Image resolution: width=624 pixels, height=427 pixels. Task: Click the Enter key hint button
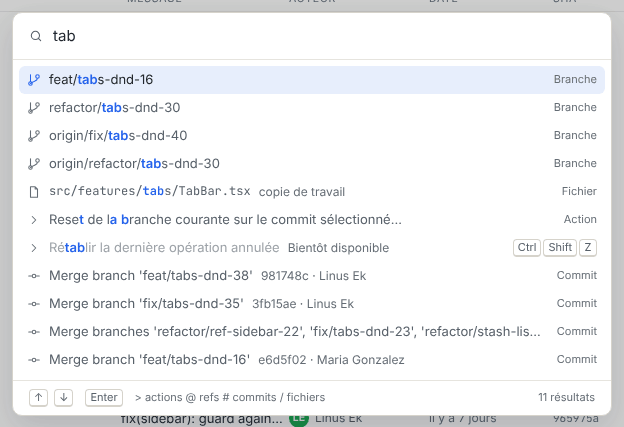point(104,397)
